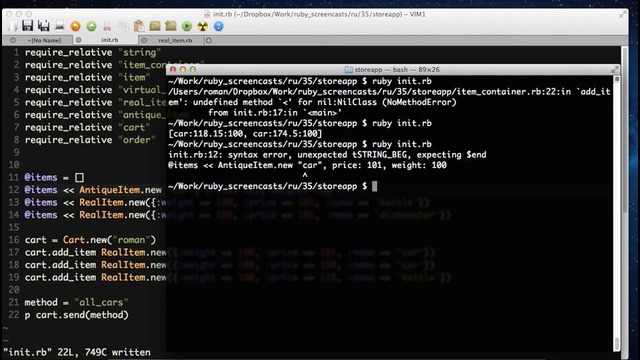640x360 pixels.
Task: Click the "from init.rb:17:in `<main>'" terminal line
Action: pyautogui.click(x=275, y=113)
